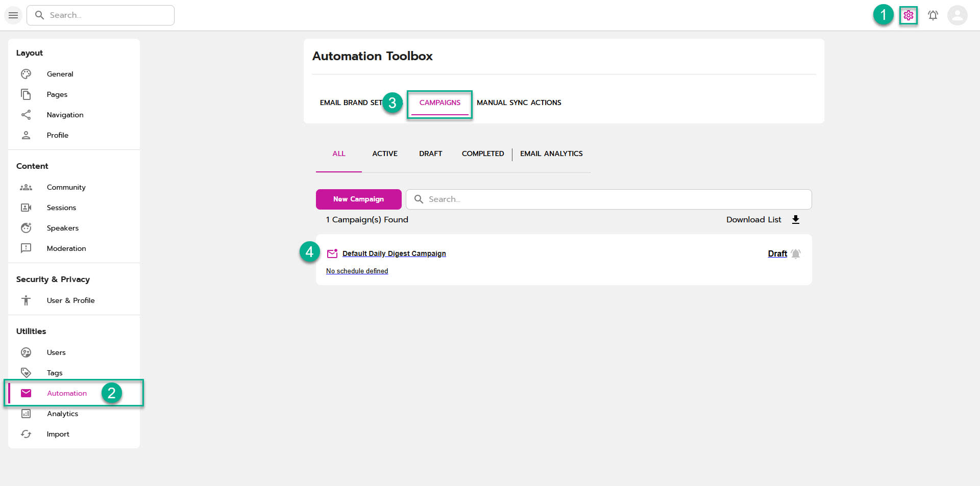This screenshot has width=980, height=486.
Task: Filter campaigns by the Draft tab
Action: (x=430, y=154)
